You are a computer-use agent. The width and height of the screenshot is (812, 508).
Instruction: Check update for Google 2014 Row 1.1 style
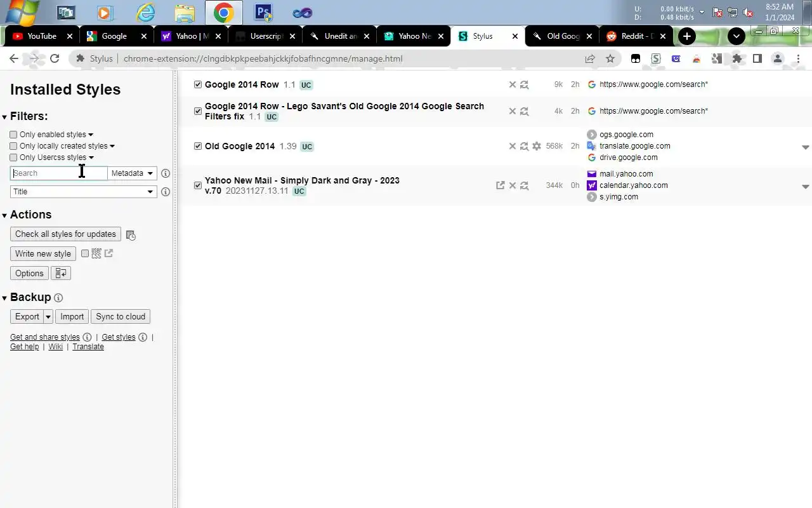pos(524,84)
